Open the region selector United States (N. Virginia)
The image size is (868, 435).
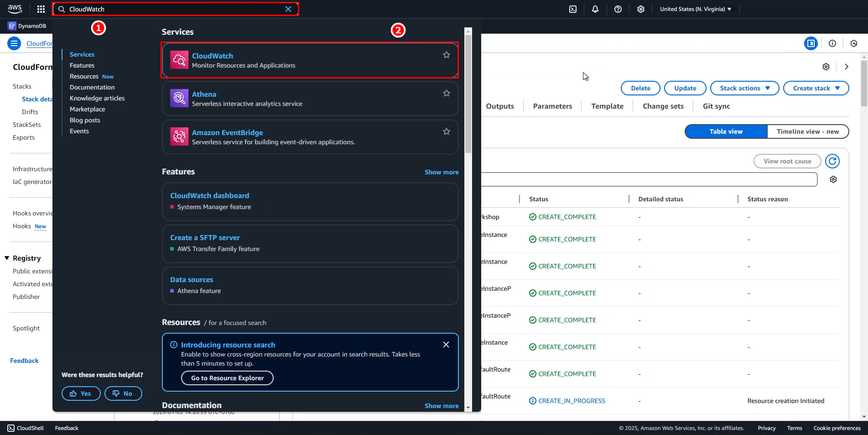695,9
